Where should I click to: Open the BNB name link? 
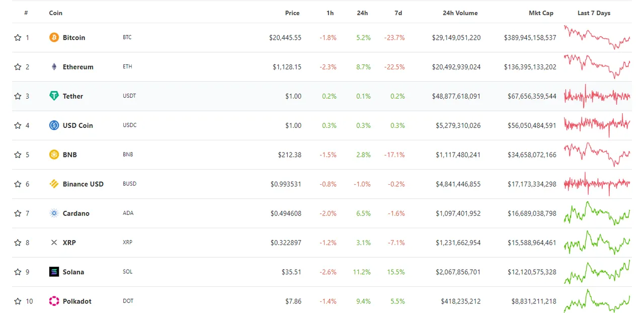click(x=70, y=154)
